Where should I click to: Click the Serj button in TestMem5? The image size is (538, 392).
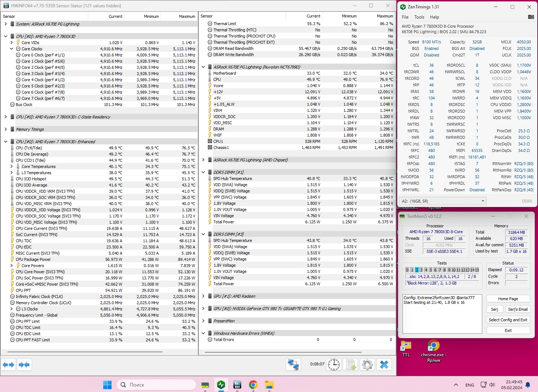pos(495,309)
